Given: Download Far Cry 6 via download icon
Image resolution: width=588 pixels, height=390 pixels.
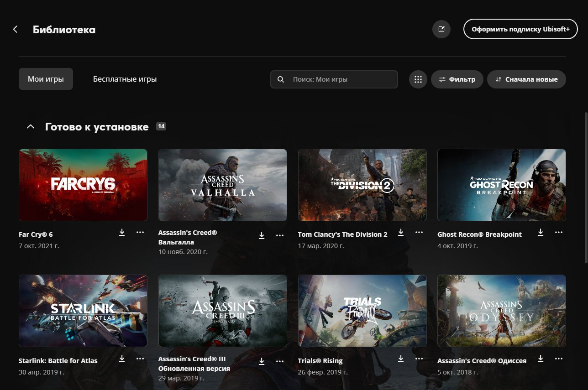Looking at the screenshot, I should [x=122, y=233].
